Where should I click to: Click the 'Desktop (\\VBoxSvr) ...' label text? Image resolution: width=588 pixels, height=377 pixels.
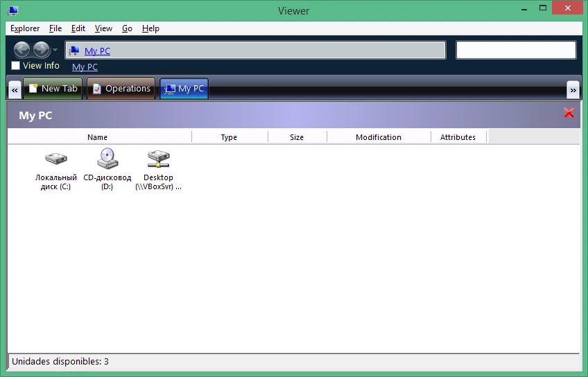(158, 182)
